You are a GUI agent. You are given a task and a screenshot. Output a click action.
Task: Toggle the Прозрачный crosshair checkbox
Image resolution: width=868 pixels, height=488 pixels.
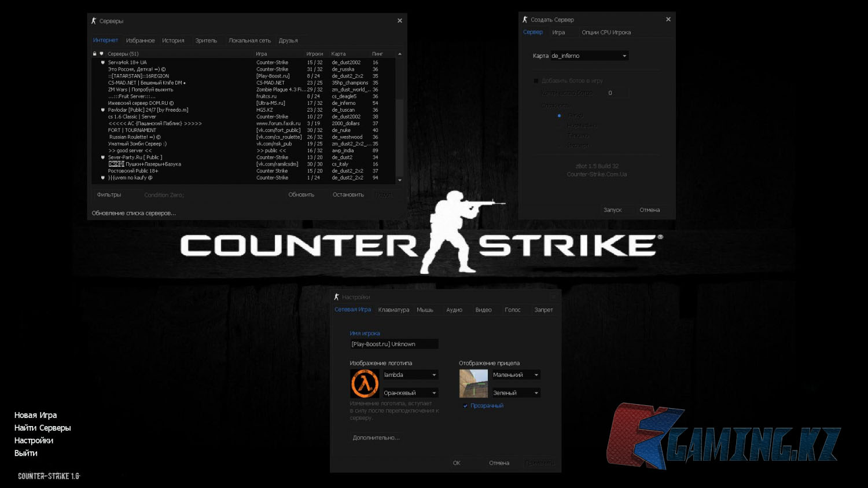pyautogui.click(x=465, y=406)
